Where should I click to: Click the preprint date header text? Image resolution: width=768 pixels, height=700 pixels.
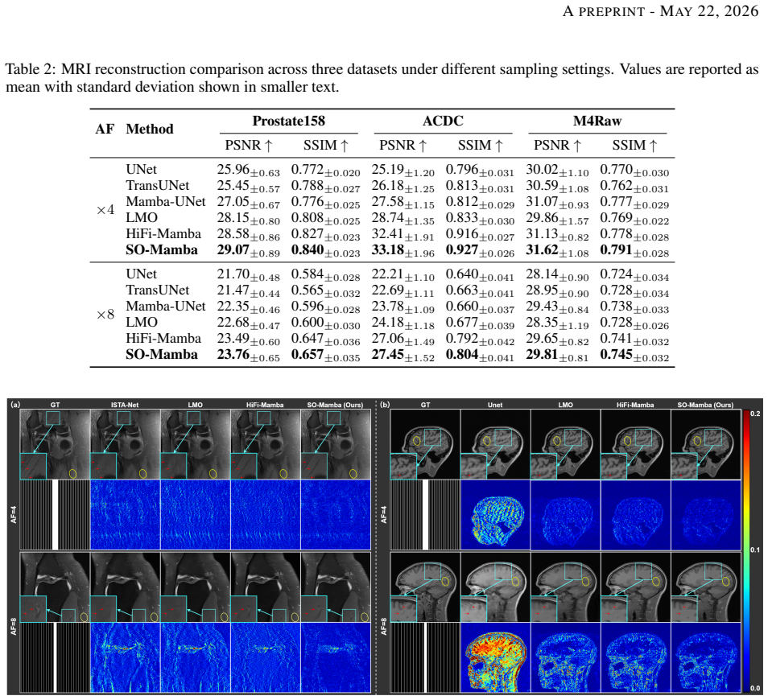click(660, 11)
